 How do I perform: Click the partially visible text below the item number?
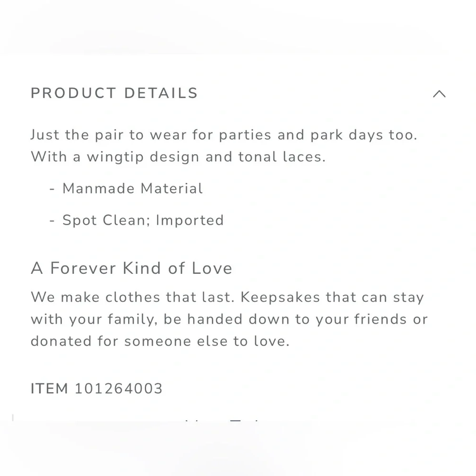click(x=222, y=420)
